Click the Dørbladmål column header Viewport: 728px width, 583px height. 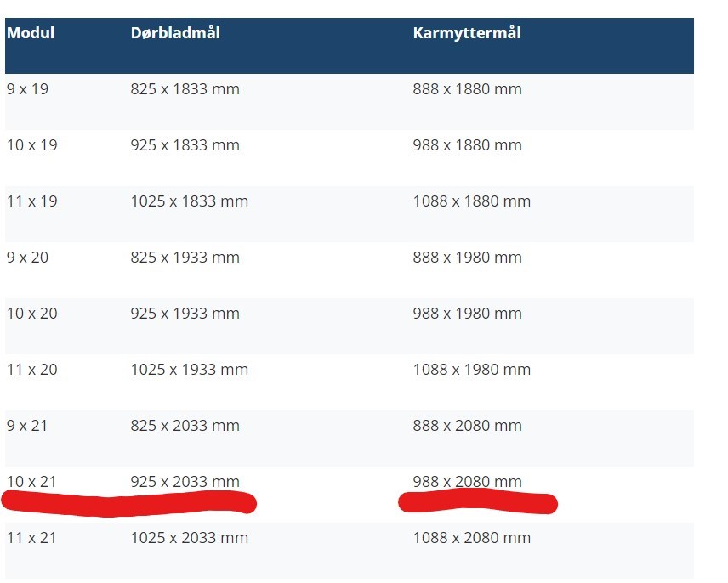[175, 33]
